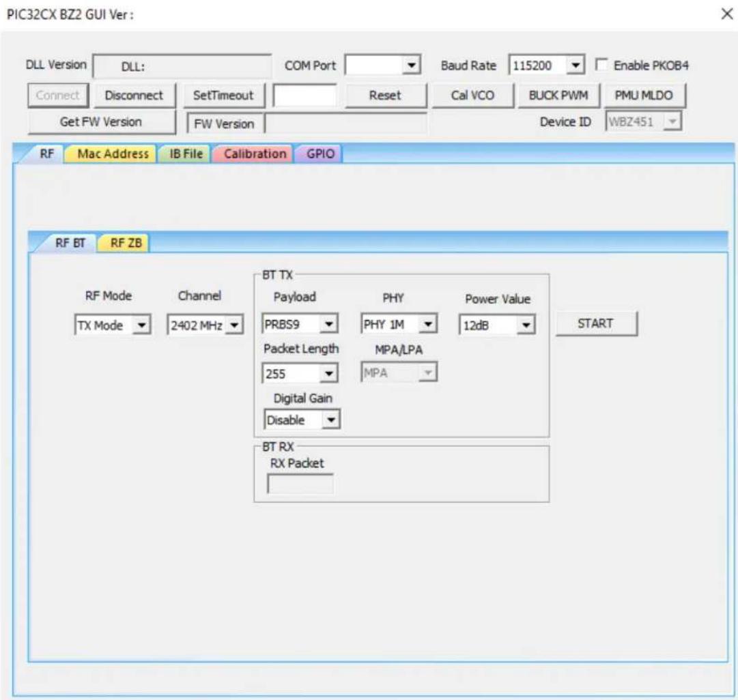Expand the RF Mode TX Mode dropdown
738x700 pixels.
click(x=113, y=325)
